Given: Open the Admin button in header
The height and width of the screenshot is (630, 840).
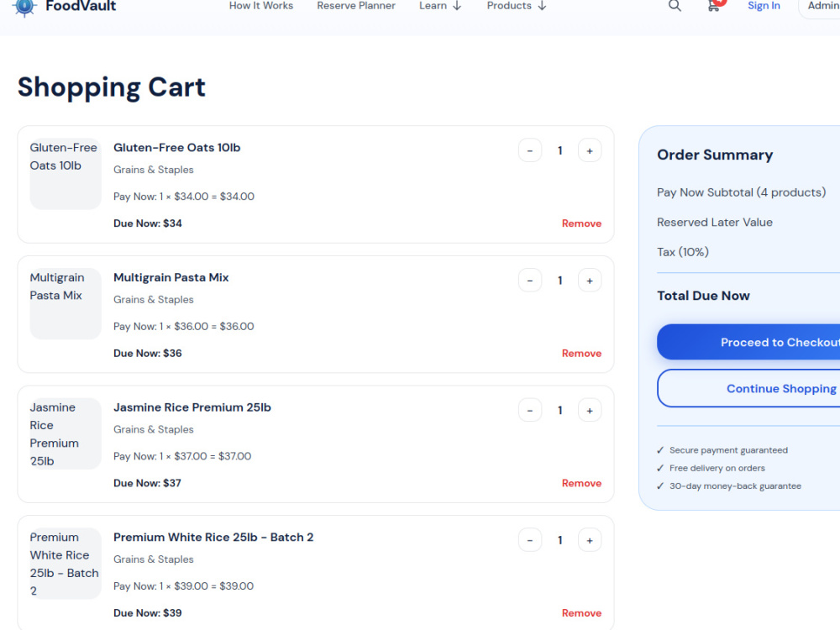Looking at the screenshot, I should pyautogui.click(x=820, y=7).
